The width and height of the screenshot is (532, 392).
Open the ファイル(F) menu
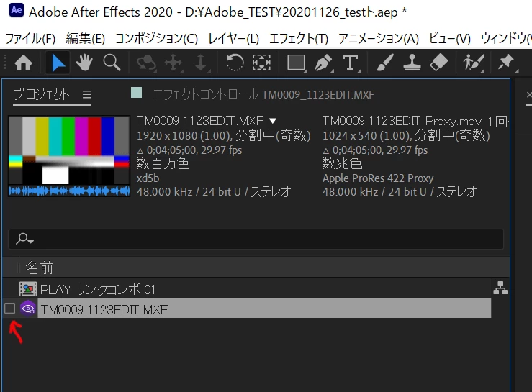[30, 38]
